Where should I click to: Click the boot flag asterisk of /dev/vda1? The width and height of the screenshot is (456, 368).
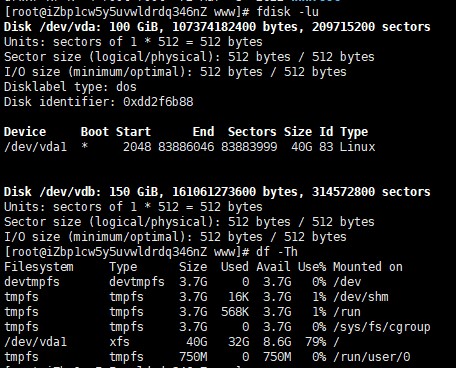(85, 146)
